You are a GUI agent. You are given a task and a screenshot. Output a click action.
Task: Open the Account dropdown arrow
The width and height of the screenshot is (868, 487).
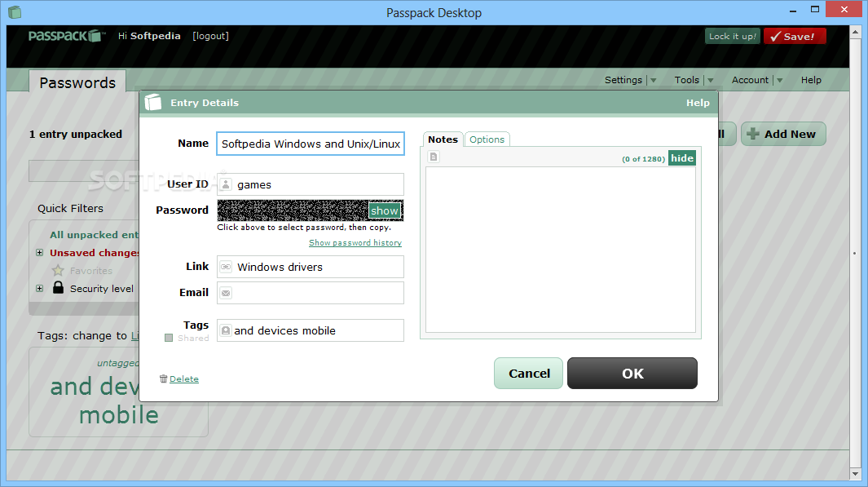(779, 80)
